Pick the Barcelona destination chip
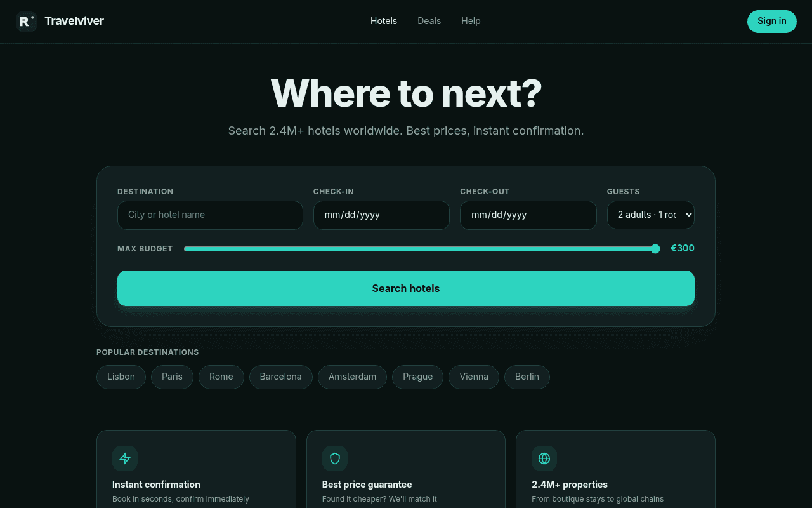This screenshot has height=508, width=812. click(280, 377)
